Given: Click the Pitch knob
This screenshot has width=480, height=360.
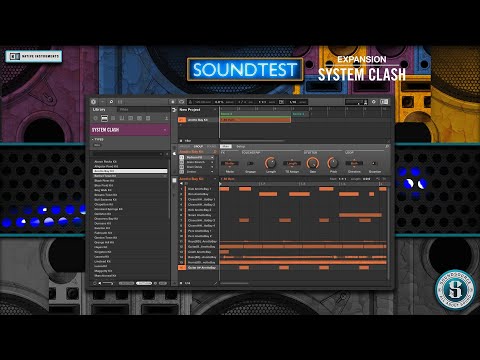Looking at the screenshot, I should tap(333, 163).
